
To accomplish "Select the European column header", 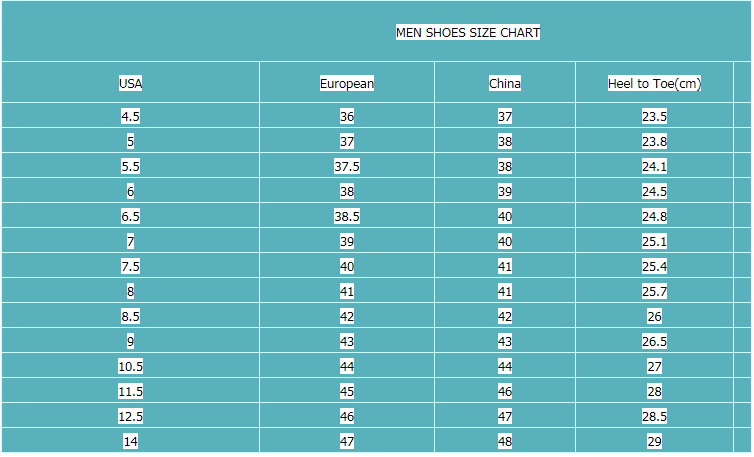I will tap(347, 84).
